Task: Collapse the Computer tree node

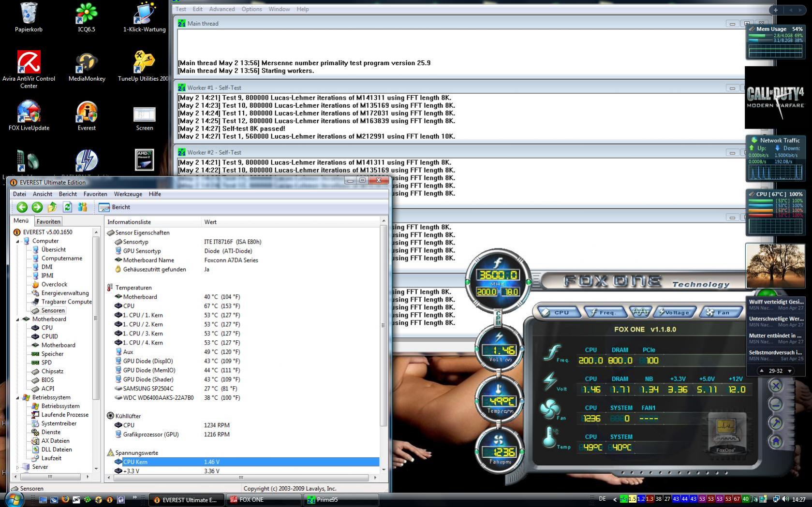Action: click(18, 241)
